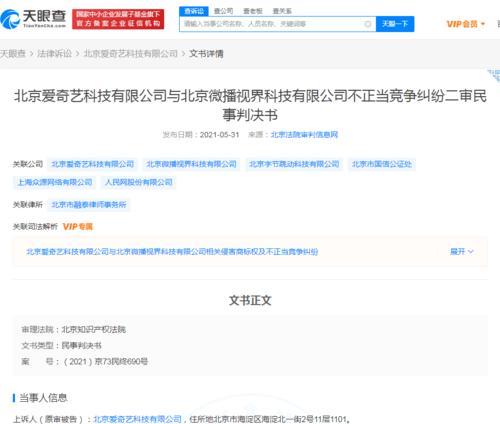Viewport: 500px width, 424px height.
Task: Open appellant link 北京爱奇艺科技有限公司
Action: point(137,419)
